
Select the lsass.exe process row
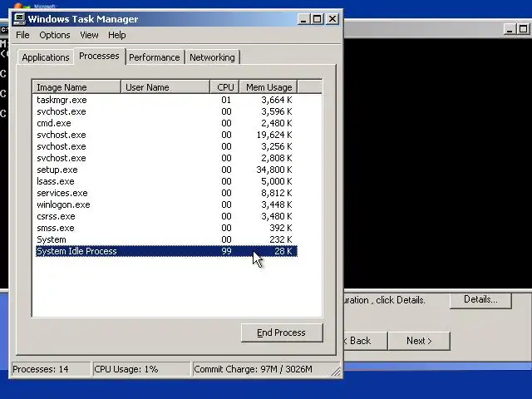(166, 181)
